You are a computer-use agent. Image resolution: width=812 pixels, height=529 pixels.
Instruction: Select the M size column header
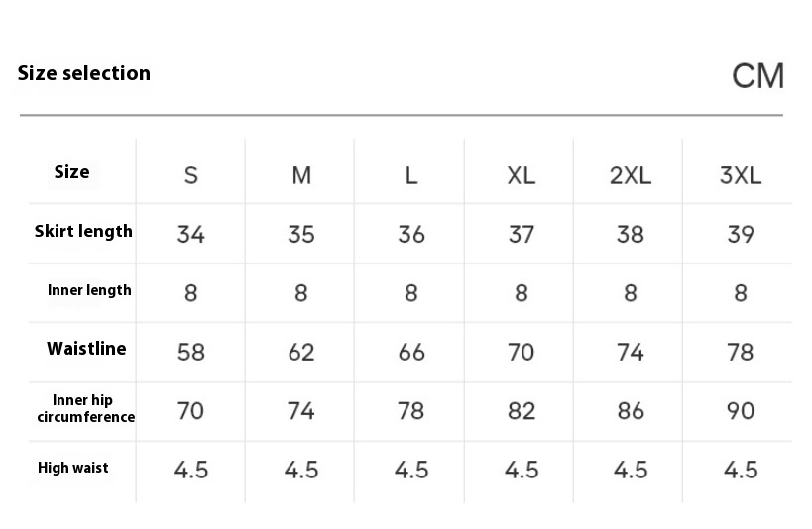point(301,176)
